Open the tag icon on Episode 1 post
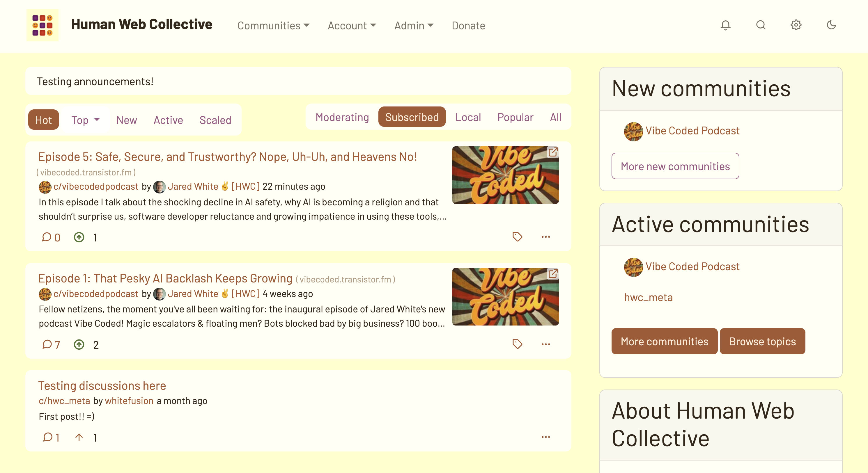This screenshot has width=868, height=473. (517, 344)
